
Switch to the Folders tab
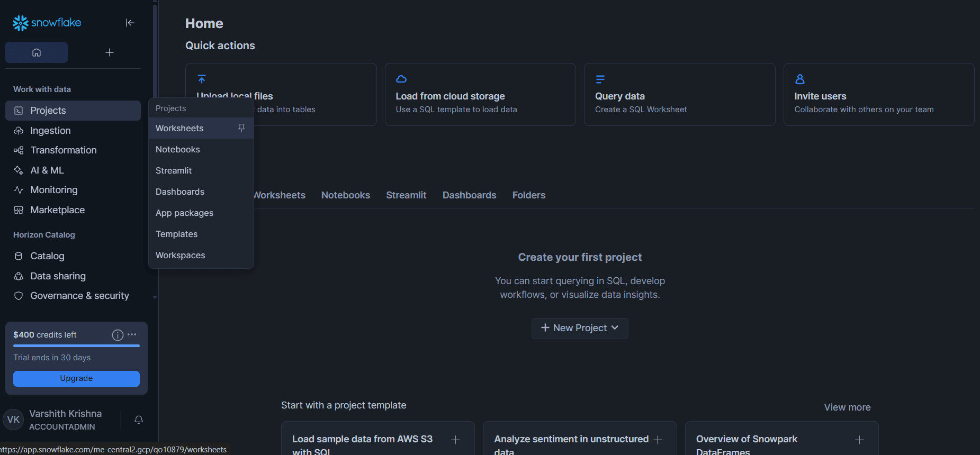[x=529, y=195]
